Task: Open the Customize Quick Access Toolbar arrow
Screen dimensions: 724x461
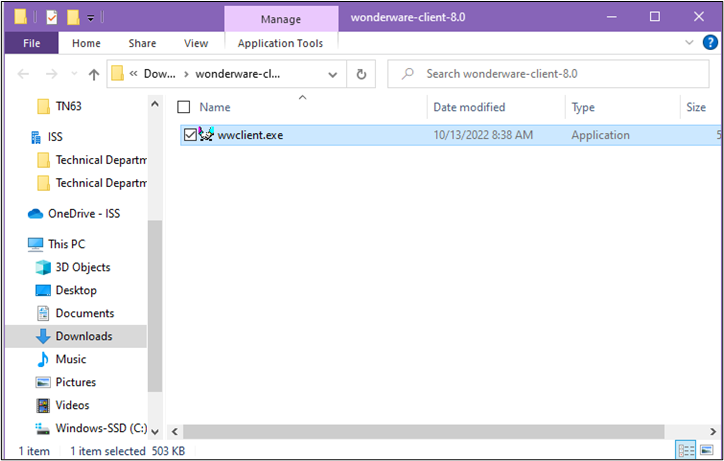Action: pyautogui.click(x=90, y=18)
